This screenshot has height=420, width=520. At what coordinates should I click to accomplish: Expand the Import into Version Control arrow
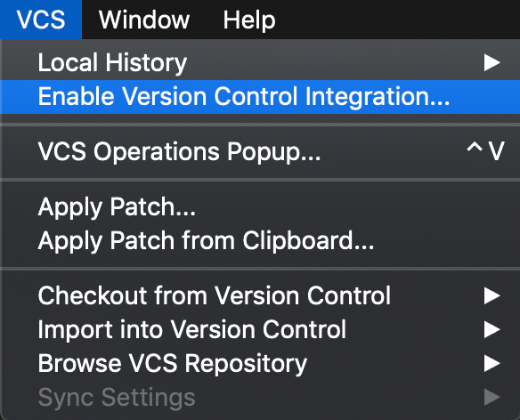(492, 329)
